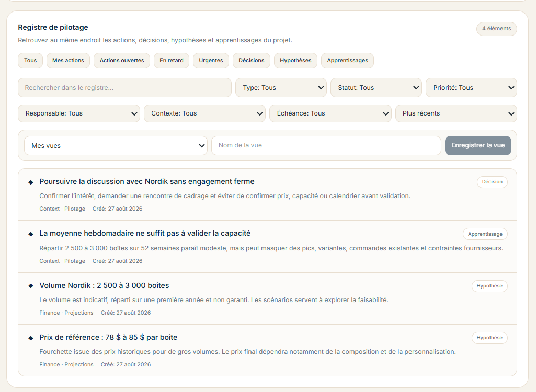Click Finance · Projections under Volume Nordik
The width and height of the screenshot is (536, 392).
pos(66,313)
